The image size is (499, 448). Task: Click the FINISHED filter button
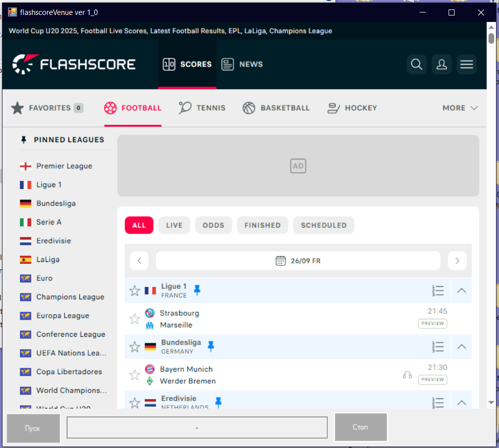262,225
